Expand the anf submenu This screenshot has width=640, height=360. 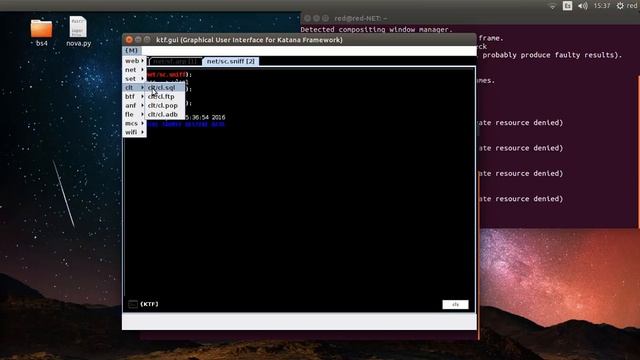click(134, 106)
